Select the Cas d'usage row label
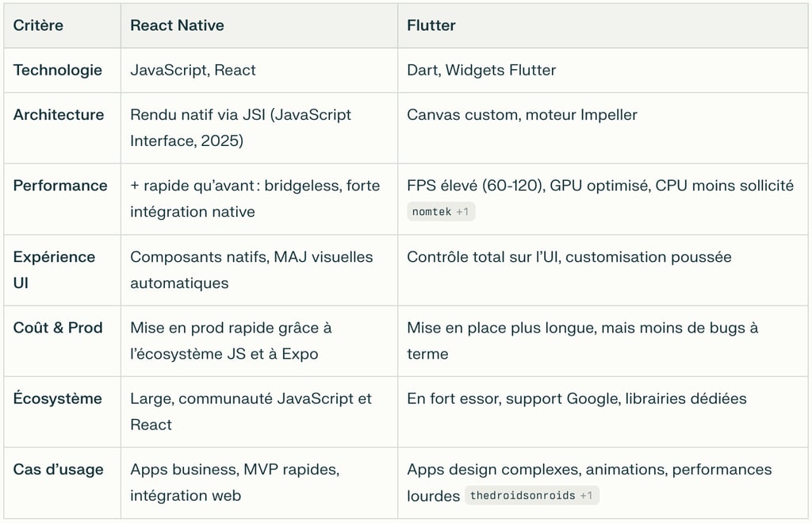The image size is (812, 523). pyautogui.click(x=59, y=469)
